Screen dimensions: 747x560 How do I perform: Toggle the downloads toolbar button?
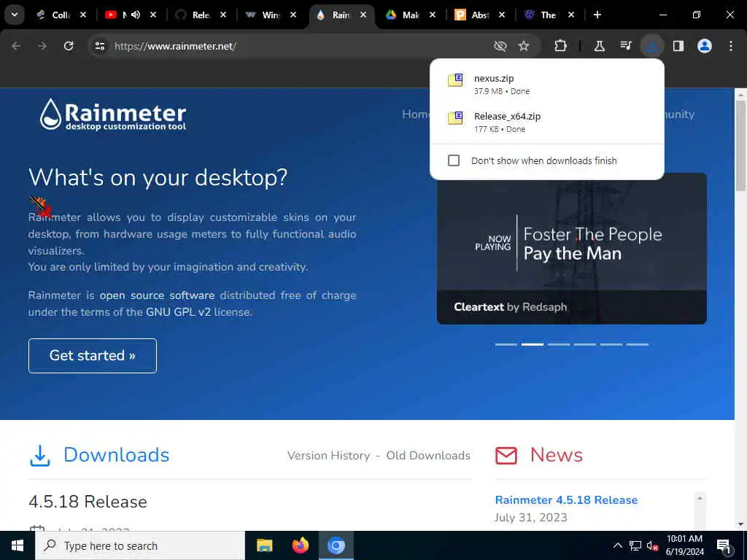651,46
